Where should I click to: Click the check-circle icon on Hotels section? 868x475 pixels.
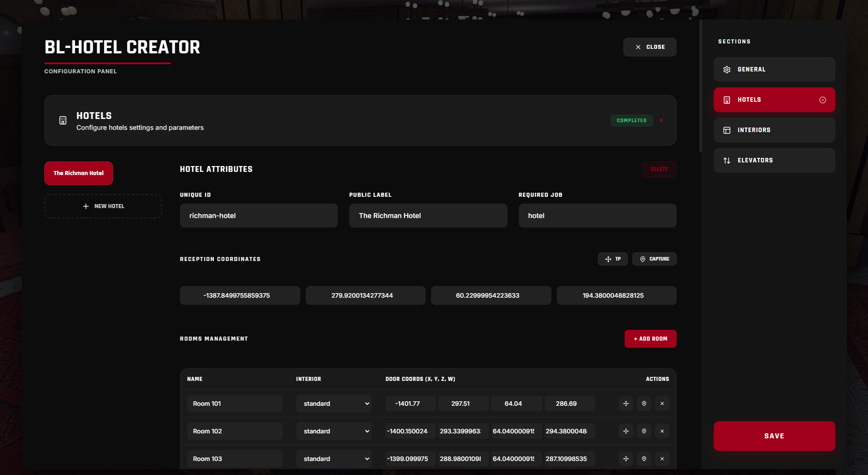click(x=823, y=100)
